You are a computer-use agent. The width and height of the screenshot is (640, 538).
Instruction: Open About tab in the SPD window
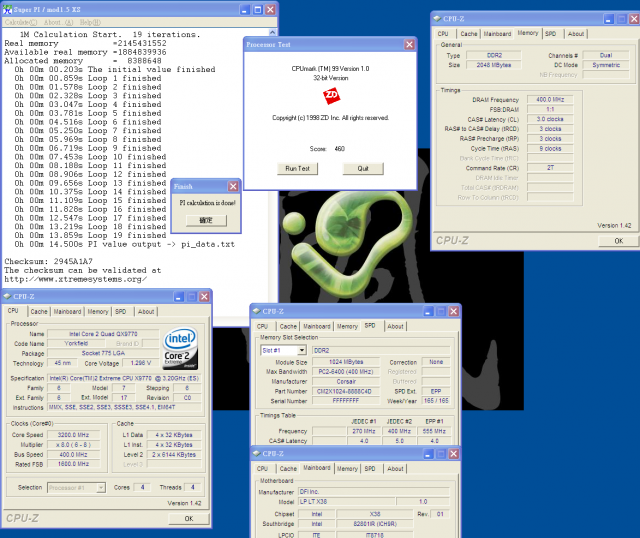[x=396, y=327]
